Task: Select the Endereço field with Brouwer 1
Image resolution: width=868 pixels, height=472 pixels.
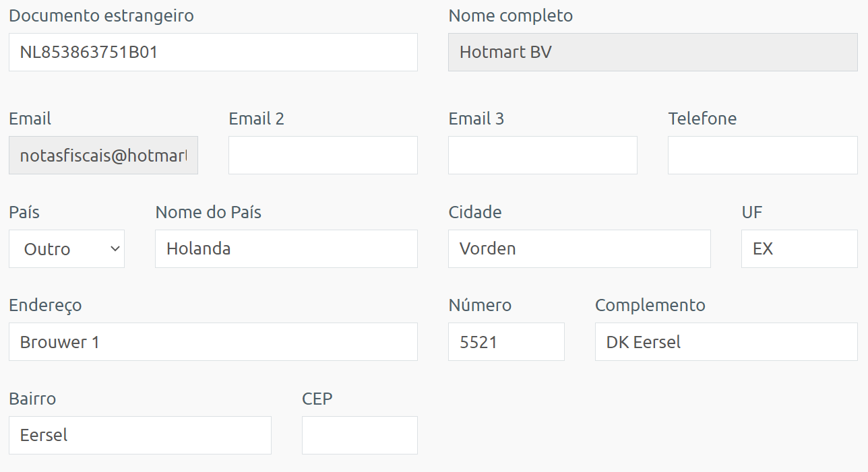Action: 213,341
